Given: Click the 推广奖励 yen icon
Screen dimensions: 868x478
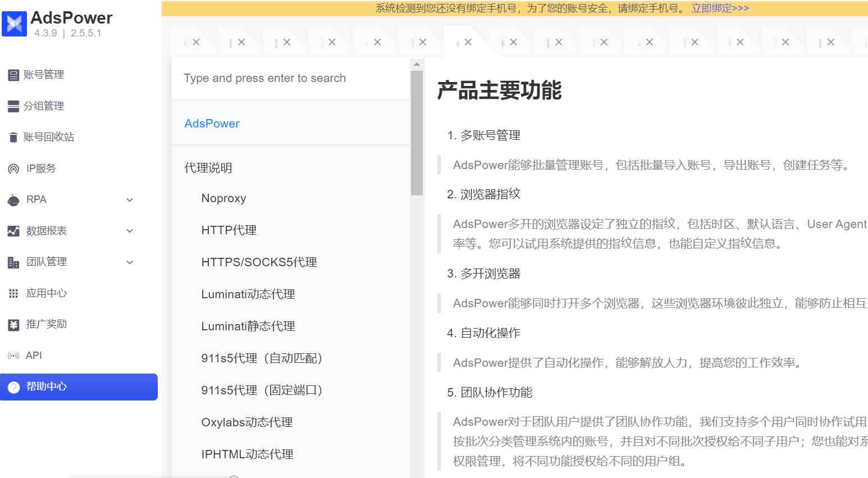Looking at the screenshot, I should (13, 325).
